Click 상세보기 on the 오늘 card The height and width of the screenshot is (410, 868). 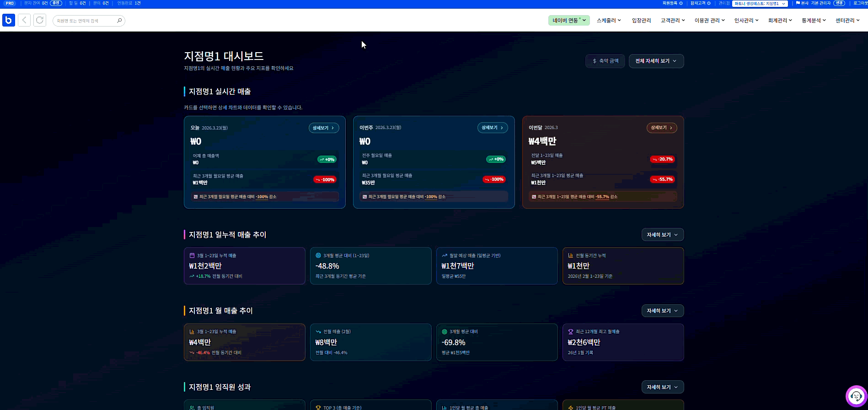coord(324,128)
